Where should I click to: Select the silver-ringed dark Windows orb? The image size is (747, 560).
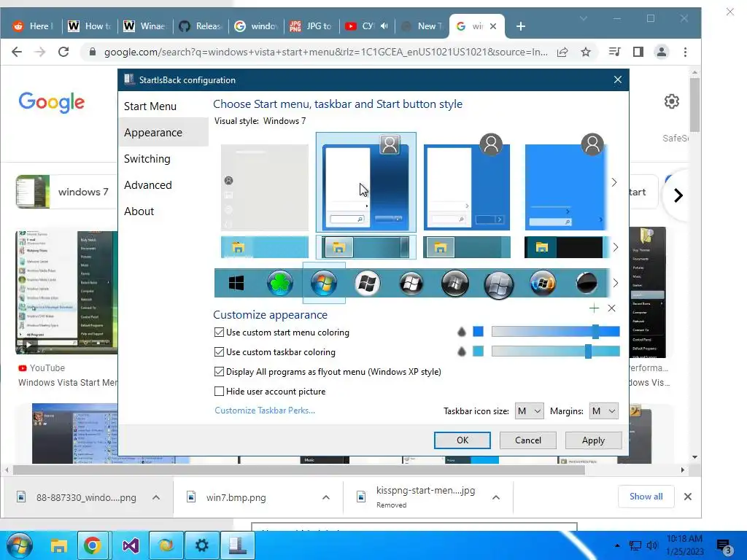(x=499, y=284)
